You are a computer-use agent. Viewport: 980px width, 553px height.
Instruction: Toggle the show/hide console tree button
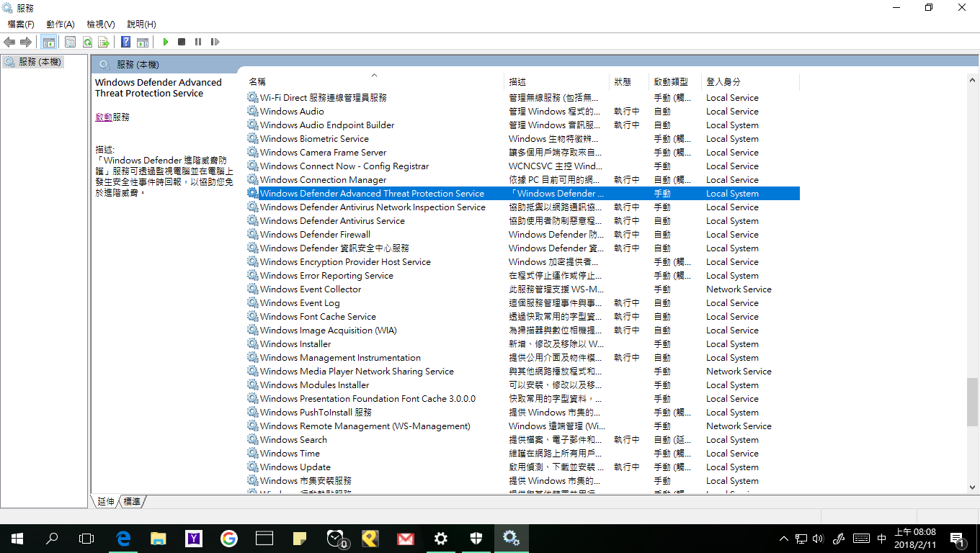click(49, 42)
